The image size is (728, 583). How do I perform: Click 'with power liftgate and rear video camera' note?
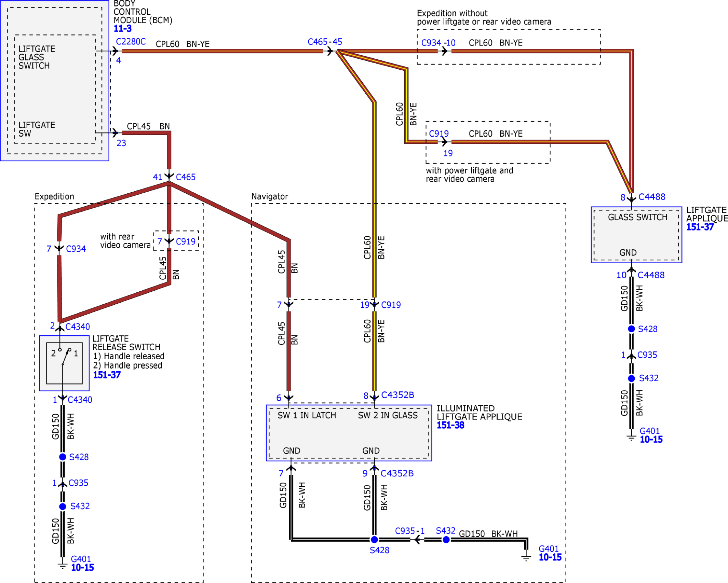(x=469, y=175)
